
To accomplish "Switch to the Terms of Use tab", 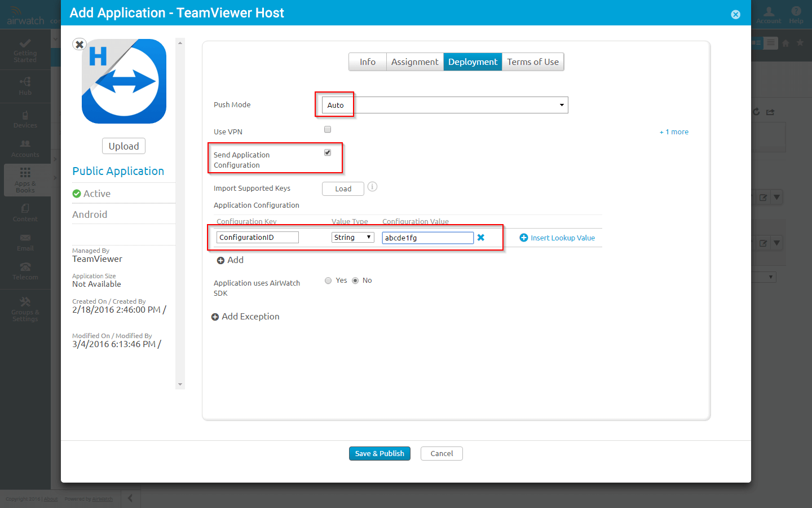I will coord(532,62).
